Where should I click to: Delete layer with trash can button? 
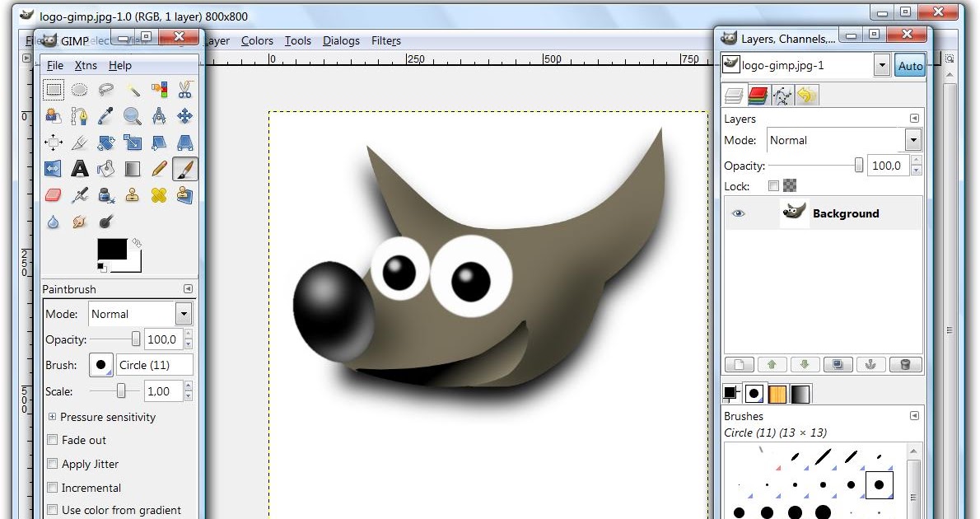pyautogui.click(x=904, y=365)
